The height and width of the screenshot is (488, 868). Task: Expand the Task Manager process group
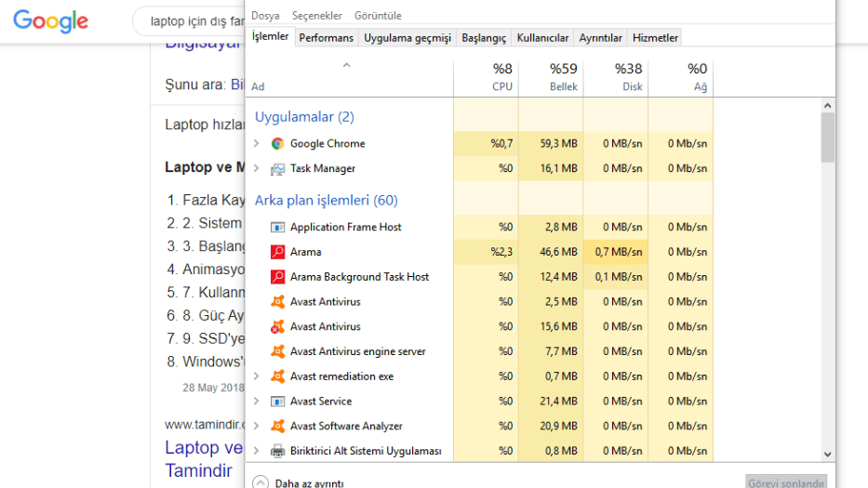tap(256, 168)
